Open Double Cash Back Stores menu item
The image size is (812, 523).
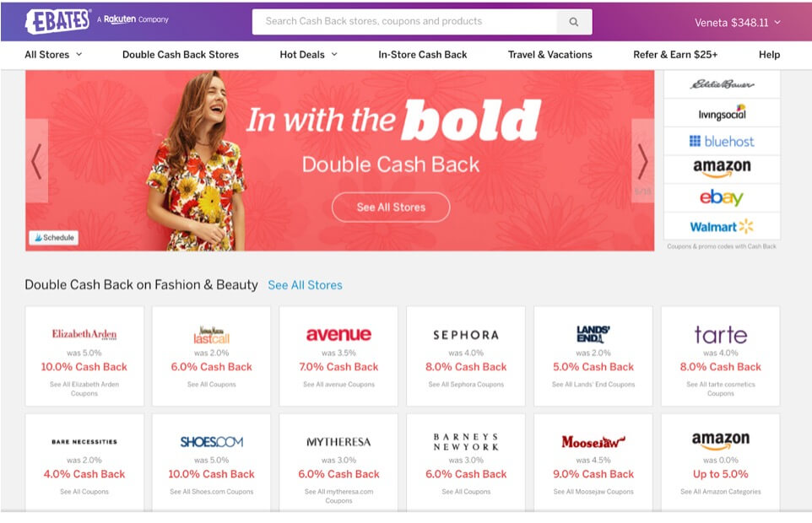tap(181, 54)
